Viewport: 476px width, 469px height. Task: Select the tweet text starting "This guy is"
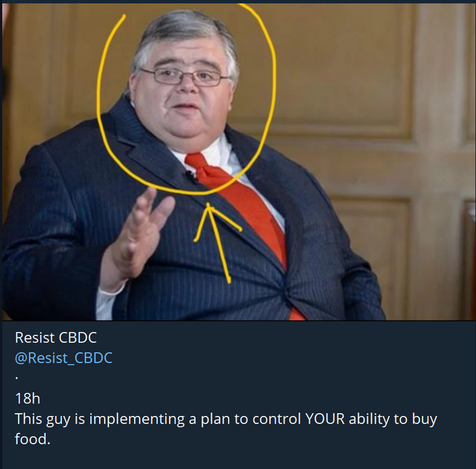pos(226,429)
